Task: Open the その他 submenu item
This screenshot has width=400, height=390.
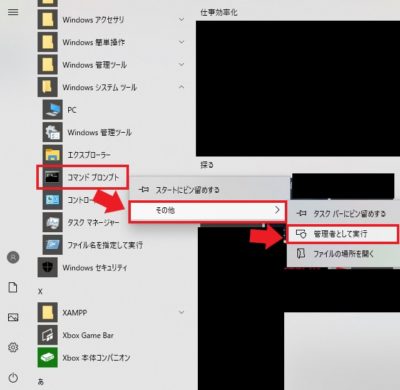Action: coord(207,211)
